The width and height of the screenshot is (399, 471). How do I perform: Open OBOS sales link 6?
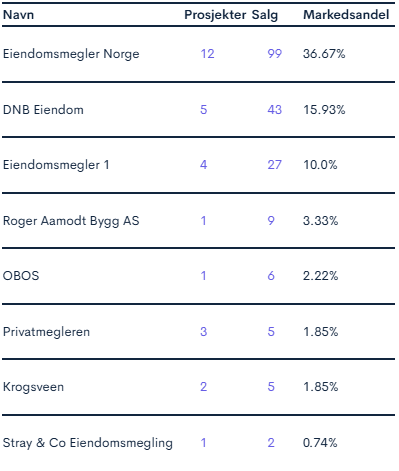[271, 276]
